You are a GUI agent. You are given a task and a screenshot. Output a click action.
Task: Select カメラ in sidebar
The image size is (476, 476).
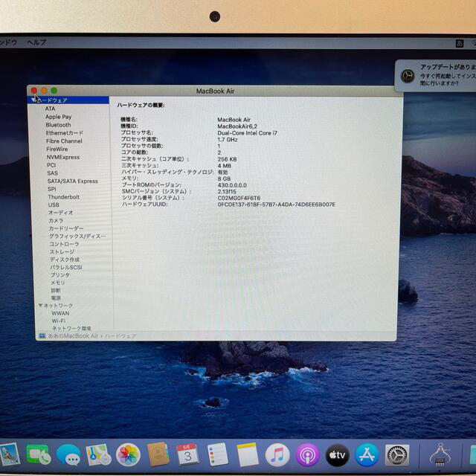[x=56, y=220]
